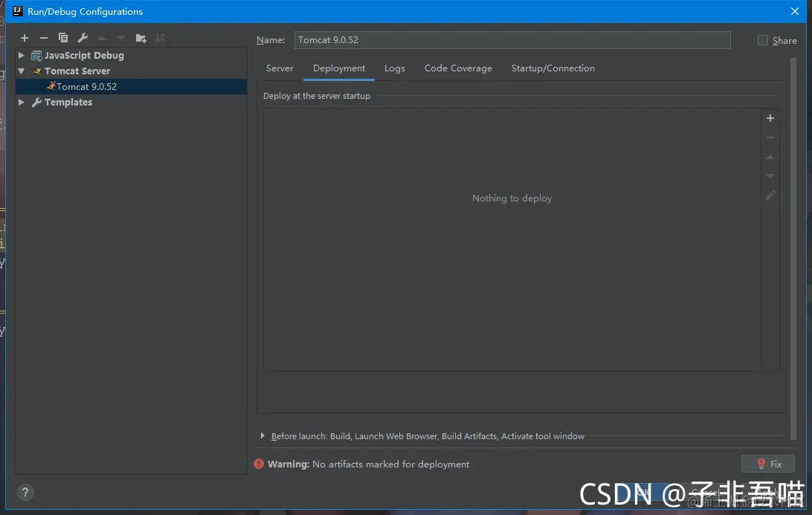Screen dimensions: 812x515
Task: Click the 'Deploy at the server startup' label
Action: click(x=317, y=96)
